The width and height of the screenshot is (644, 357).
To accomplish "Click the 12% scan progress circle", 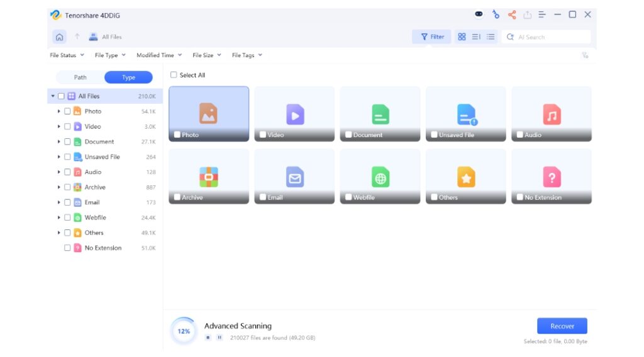I will (184, 331).
